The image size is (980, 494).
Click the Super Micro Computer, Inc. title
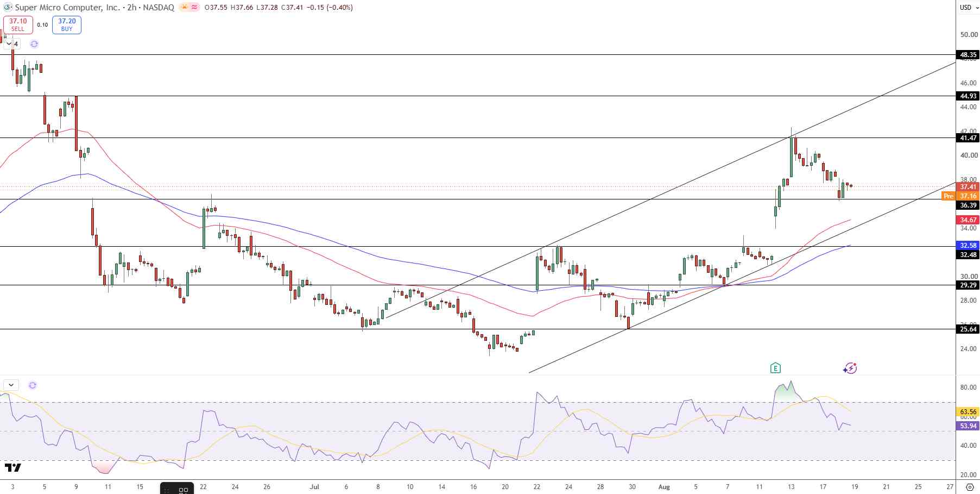coord(68,8)
